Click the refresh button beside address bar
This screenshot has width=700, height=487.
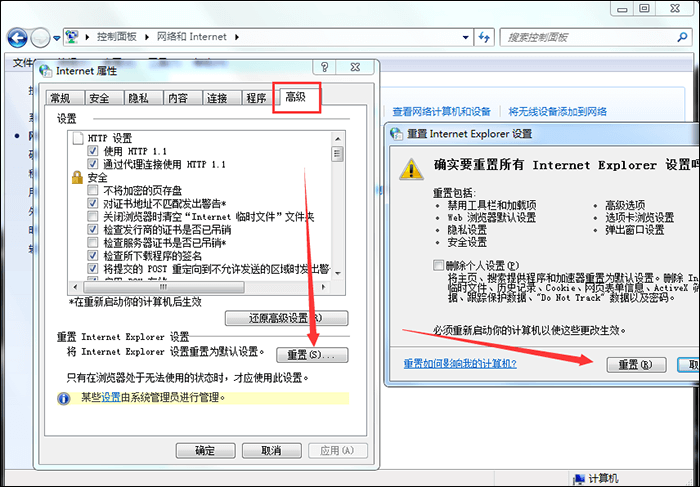(484, 37)
